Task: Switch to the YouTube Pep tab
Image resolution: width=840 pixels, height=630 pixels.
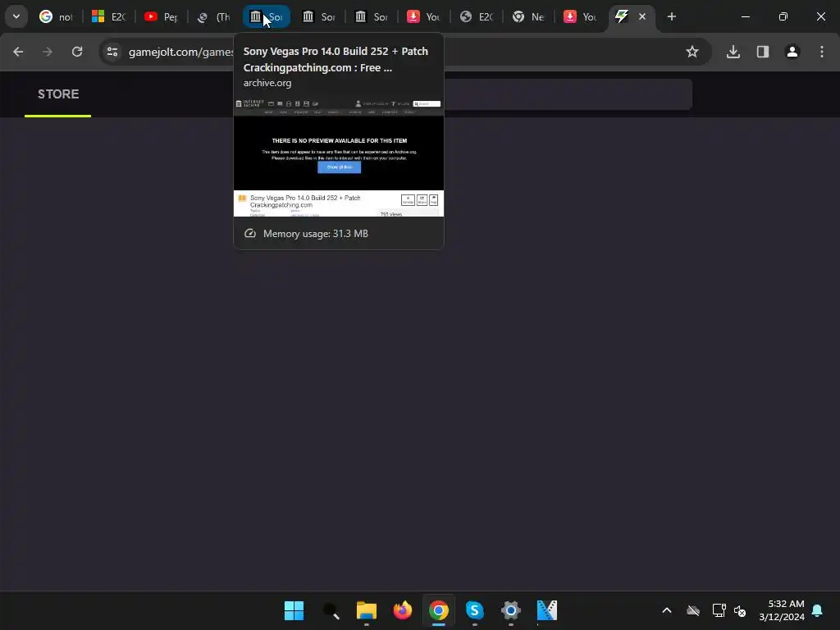Action: point(161,16)
